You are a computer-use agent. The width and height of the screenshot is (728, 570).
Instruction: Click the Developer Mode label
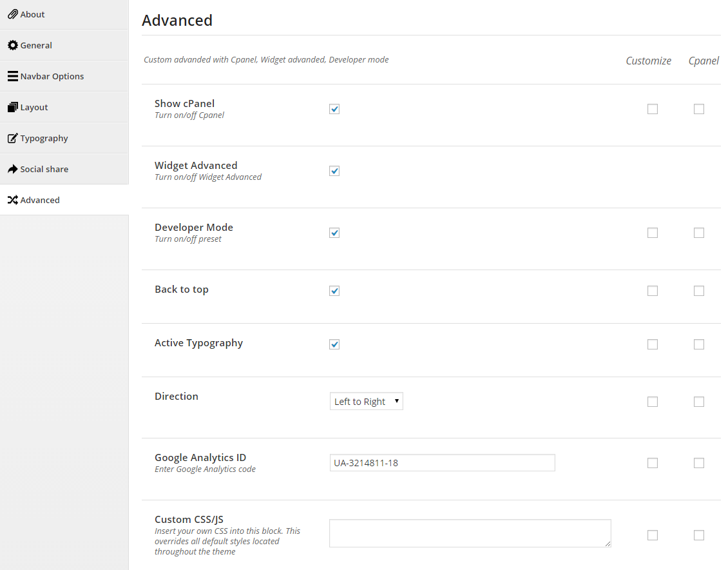[194, 227]
